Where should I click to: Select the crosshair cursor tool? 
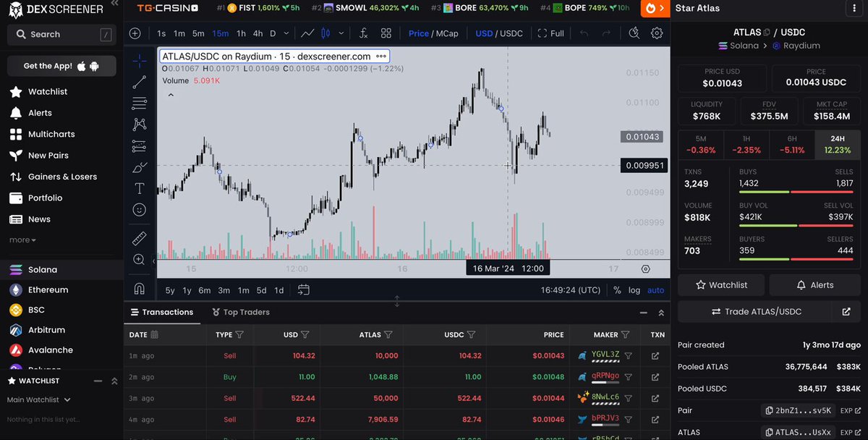[x=140, y=61]
